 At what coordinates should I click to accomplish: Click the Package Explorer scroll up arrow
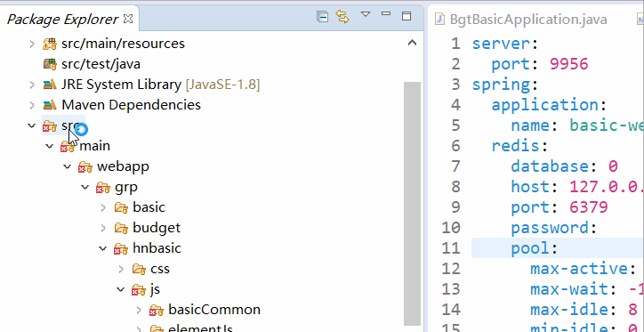(x=412, y=43)
